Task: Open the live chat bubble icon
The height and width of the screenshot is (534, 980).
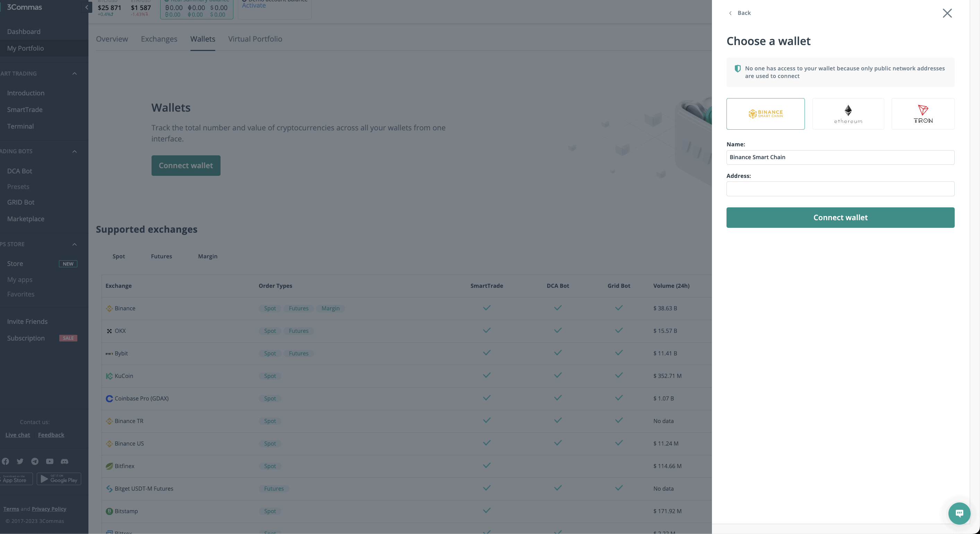Action: click(959, 514)
